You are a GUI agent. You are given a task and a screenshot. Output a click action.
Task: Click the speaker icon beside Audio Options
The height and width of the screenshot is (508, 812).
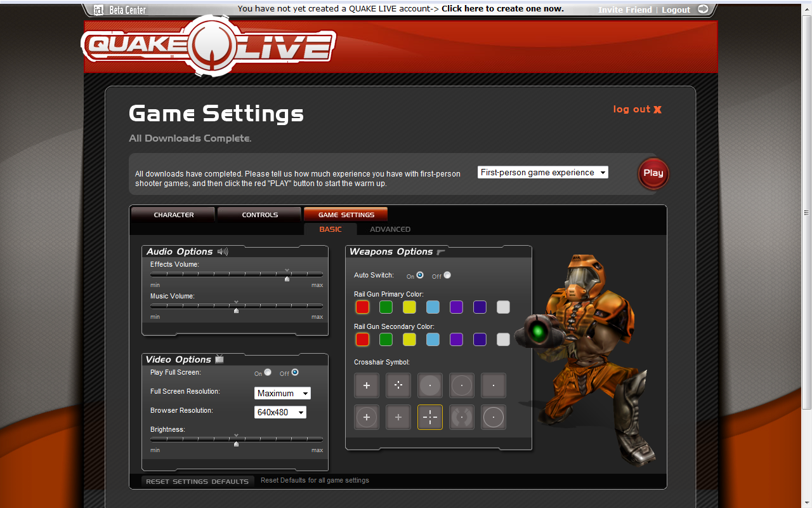(x=223, y=251)
